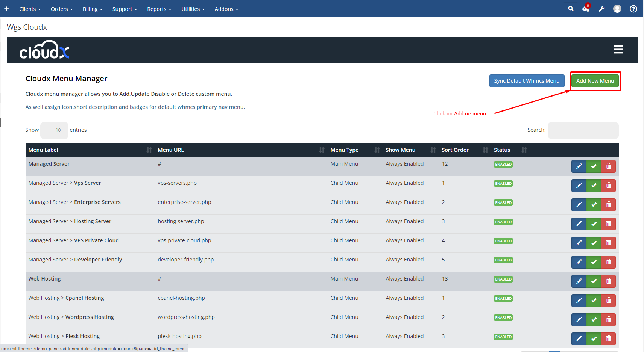644x352 pixels.
Task: Edit the Hosting Server menu entry
Action: click(x=579, y=224)
